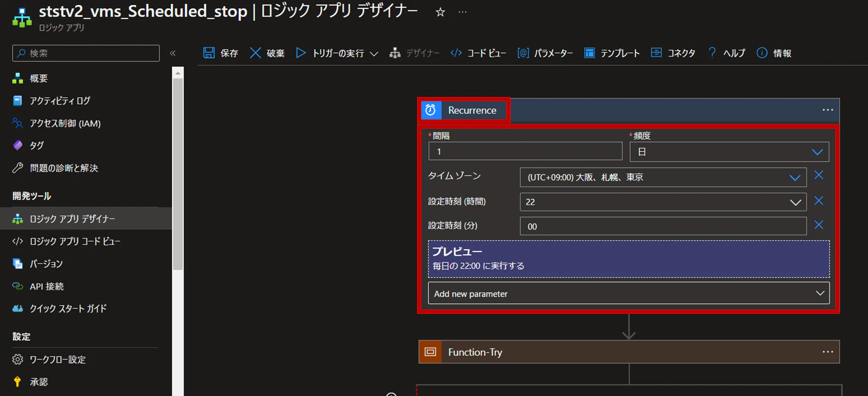Click the interval (間隔) input field
The image size is (868, 396).
tap(525, 151)
